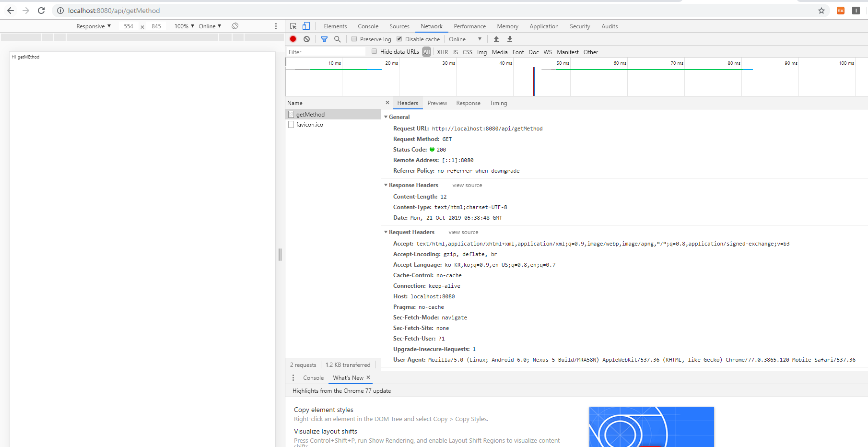Open the Network panel throttling dropdown
This screenshot has height=447, width=868.
coord(465,39)
